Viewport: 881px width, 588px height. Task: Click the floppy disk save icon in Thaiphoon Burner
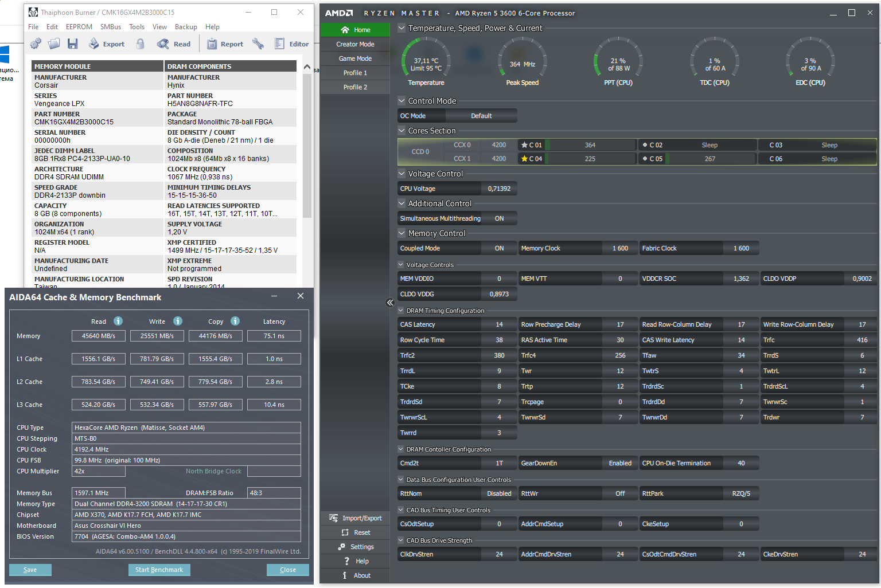pos(72,44)
